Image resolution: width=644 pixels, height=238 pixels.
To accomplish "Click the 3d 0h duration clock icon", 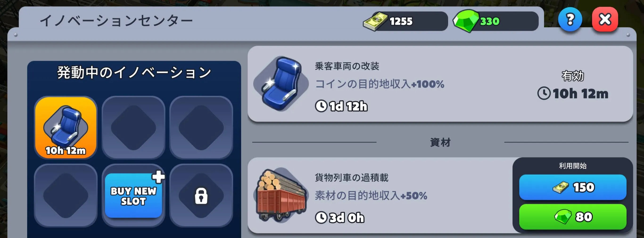I will (x=321, y=217).
